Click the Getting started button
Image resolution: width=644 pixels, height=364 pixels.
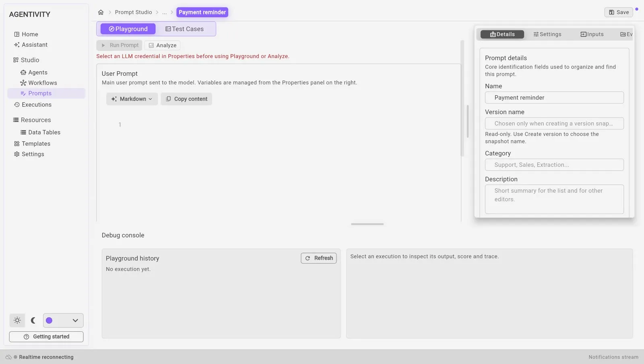[x=46, y=337]
